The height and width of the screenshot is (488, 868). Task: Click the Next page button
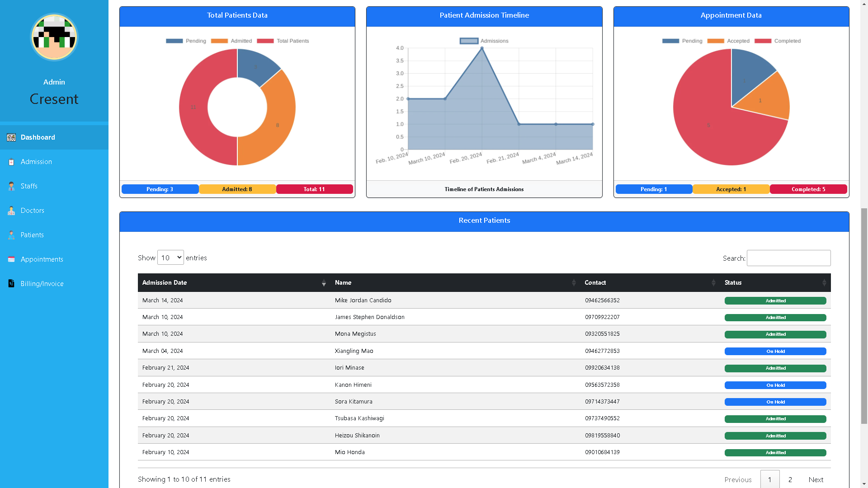816,479
